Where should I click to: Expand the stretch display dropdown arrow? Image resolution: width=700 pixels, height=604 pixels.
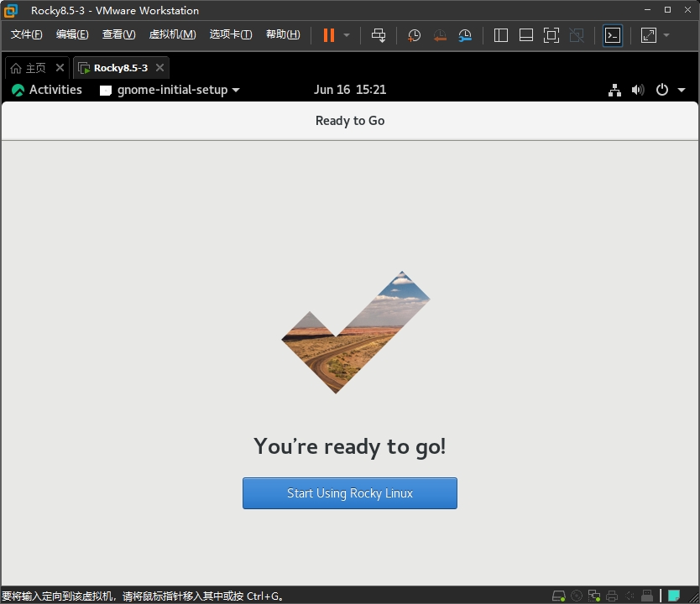pos(666,34)
